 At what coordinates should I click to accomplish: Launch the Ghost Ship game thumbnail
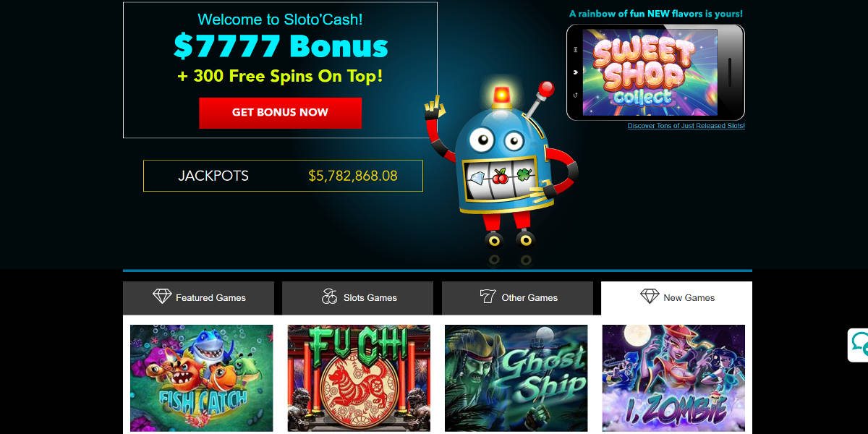click(x=516, y=378)
